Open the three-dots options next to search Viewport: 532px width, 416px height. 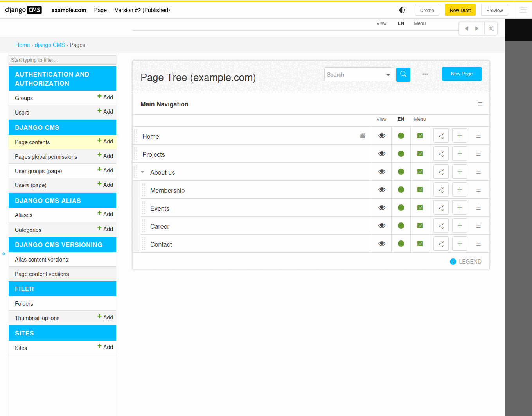click(x=425, y=74)
